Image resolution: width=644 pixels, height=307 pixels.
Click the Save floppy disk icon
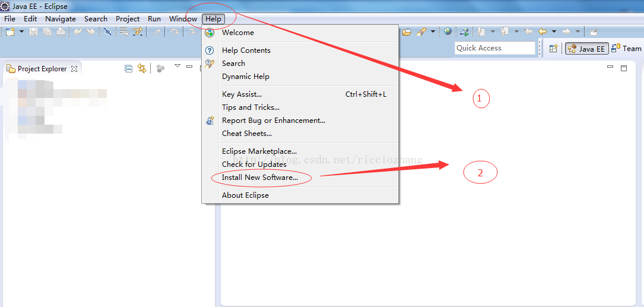click(x=33, y=31)
